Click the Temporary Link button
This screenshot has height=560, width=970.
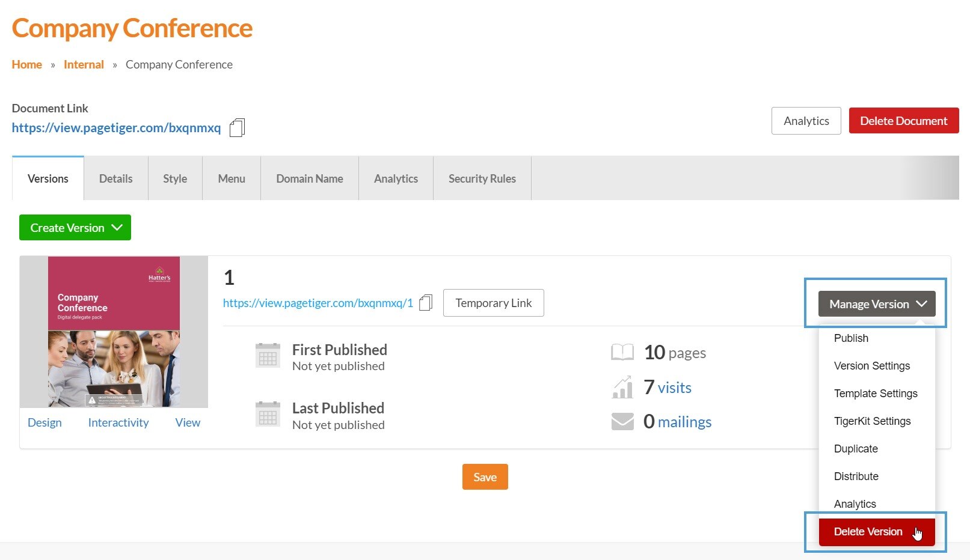point(493,303)
